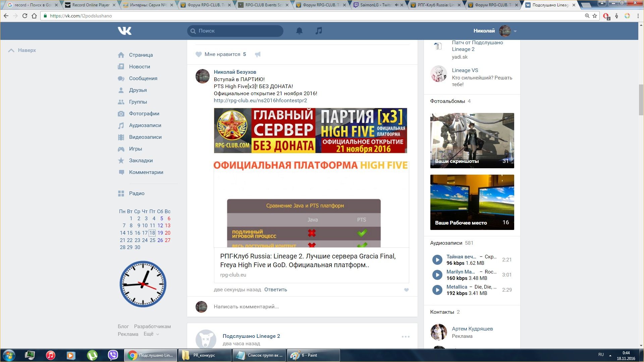This screenshot has height=362, width=644.
Task: Open Страница in the left menu
Action: click(x=141, y=55)
